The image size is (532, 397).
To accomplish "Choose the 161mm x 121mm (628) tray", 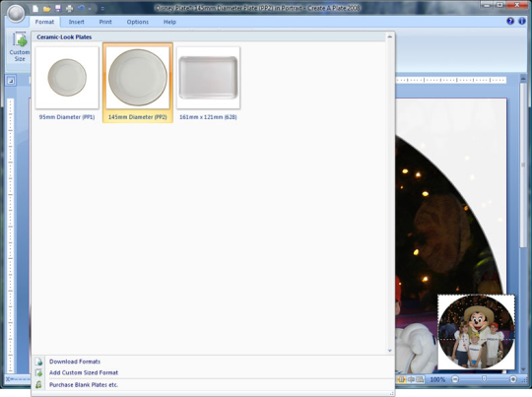I will pos(208,83).
